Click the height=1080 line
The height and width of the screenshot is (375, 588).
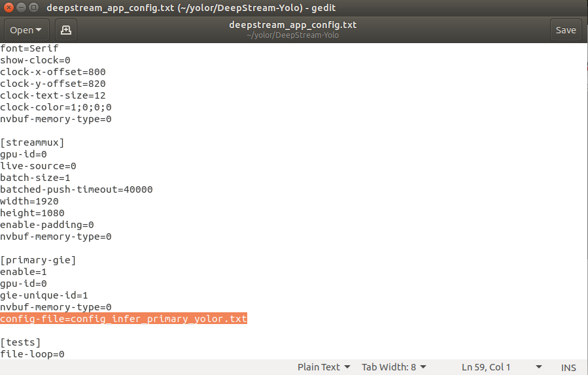pyautogui.click(x=32, y=213)
